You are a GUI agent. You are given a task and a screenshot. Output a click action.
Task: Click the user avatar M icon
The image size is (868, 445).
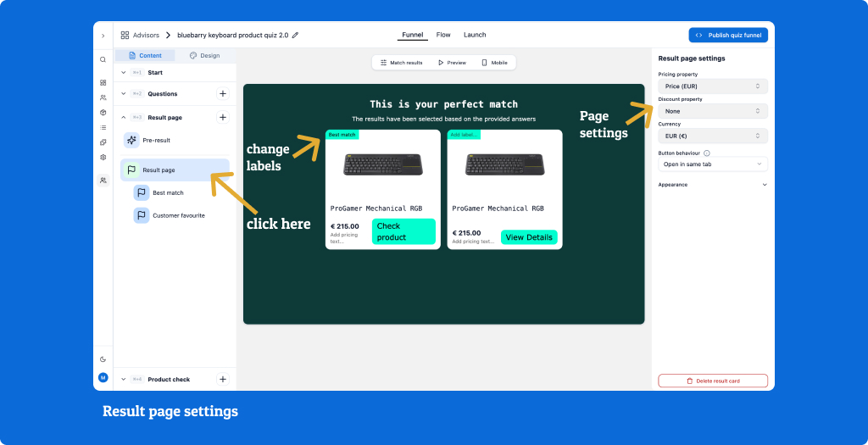[x=103, y=377]
